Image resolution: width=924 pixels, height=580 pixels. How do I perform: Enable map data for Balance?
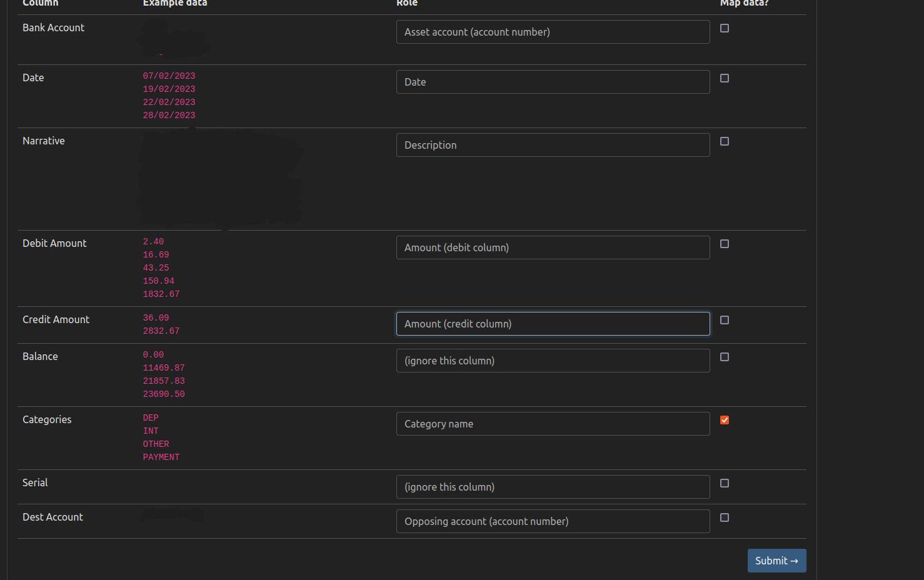click(725, 357)
